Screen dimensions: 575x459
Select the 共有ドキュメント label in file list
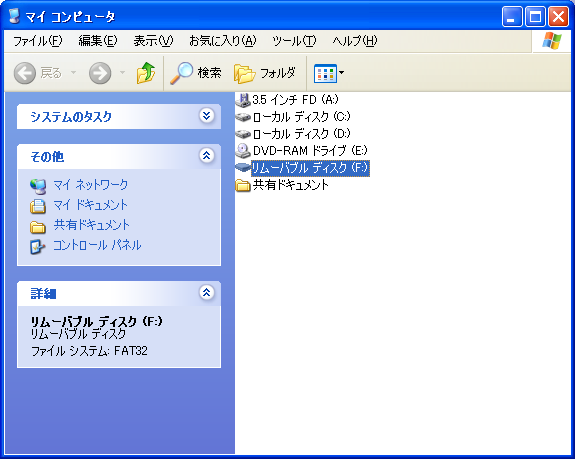coord(290,185)
